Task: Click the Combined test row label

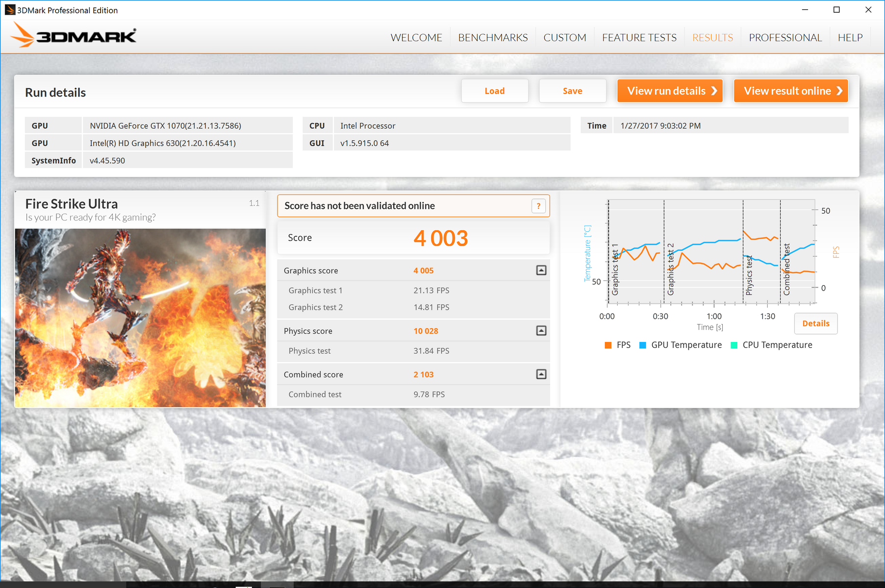Action: (315, 394)
